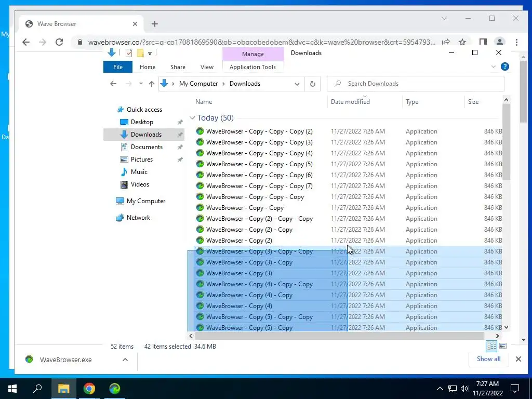Click the New folder quick access icon

tap(140, 53)
